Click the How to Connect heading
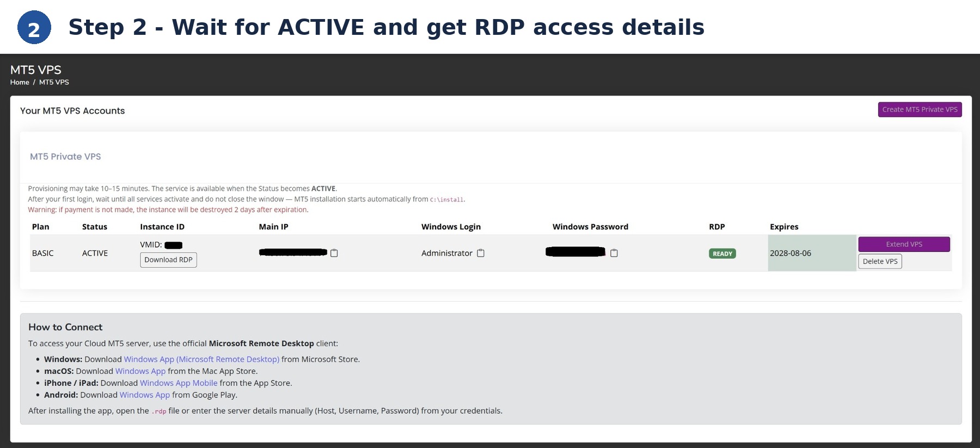The image size is (980, 448). click(x=65, y=327)
